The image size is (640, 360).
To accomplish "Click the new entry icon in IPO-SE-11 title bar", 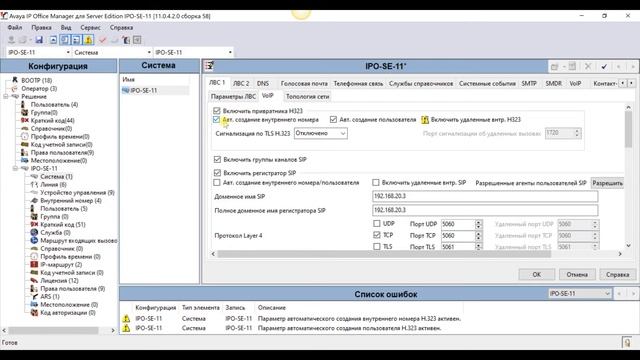I will (x=555, y=66).
